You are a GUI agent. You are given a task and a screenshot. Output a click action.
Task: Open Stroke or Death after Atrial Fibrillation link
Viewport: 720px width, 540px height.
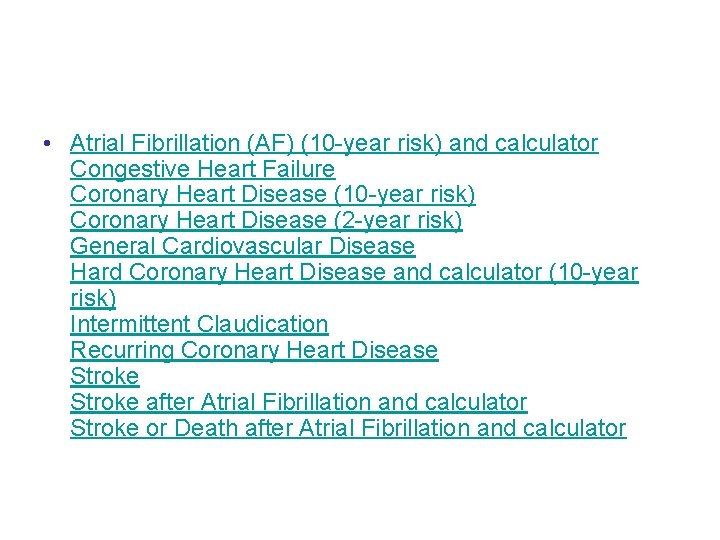tap(348, 428)
